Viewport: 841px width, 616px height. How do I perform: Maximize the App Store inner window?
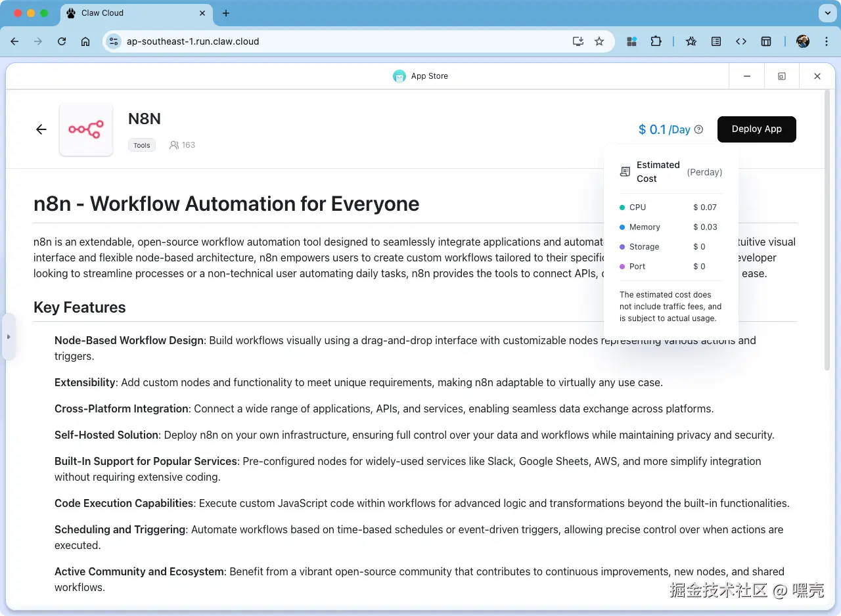click(x=782, y=76)
